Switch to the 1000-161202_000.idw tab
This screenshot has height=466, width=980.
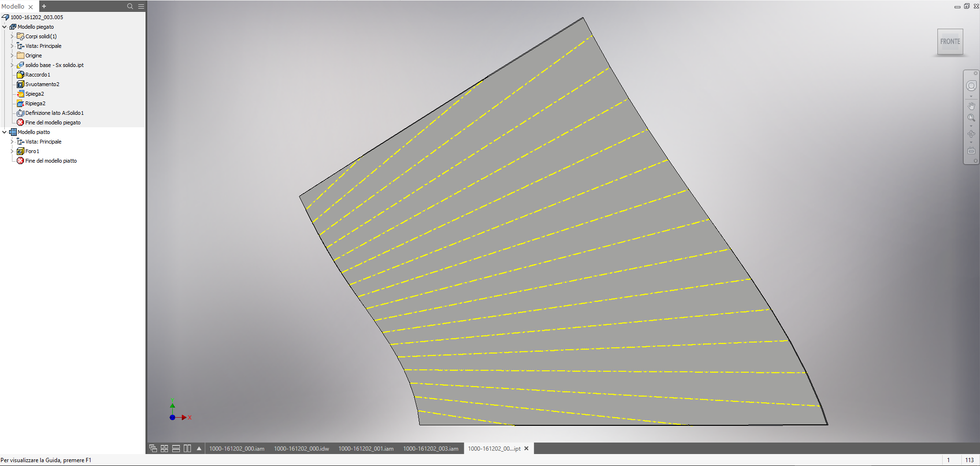301,449
